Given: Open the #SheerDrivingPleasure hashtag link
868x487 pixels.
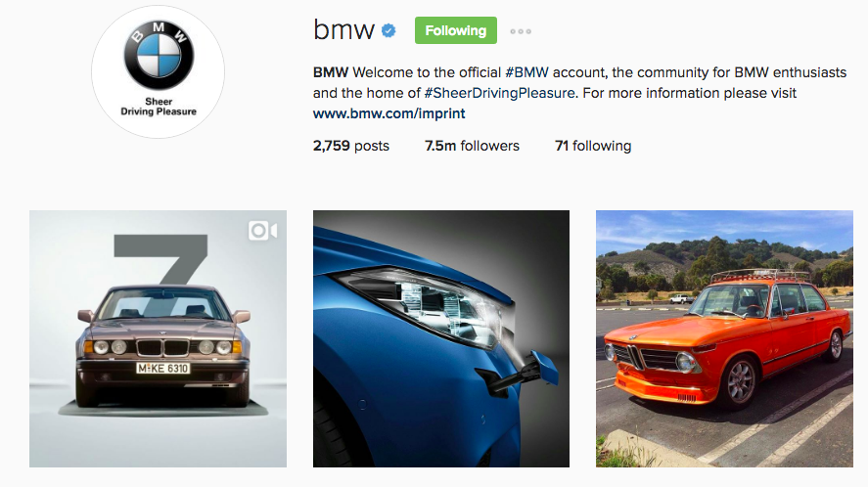Looking at the screenshot, I should pos(499,93).
